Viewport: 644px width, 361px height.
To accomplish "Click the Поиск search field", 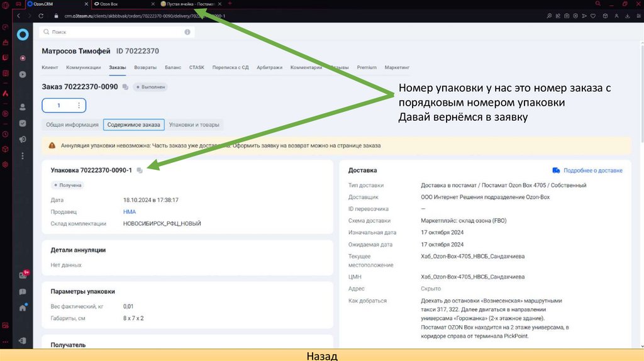I will coord(117,32).
